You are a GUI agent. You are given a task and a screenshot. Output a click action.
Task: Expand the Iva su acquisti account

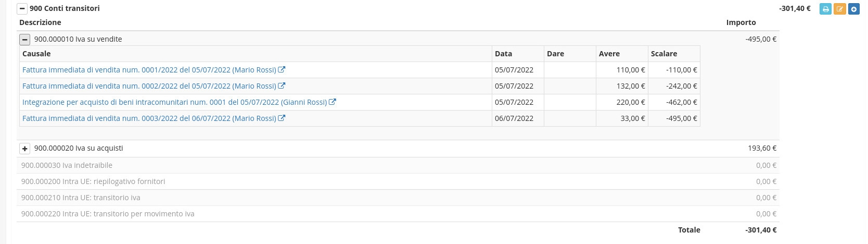(24, 149)
